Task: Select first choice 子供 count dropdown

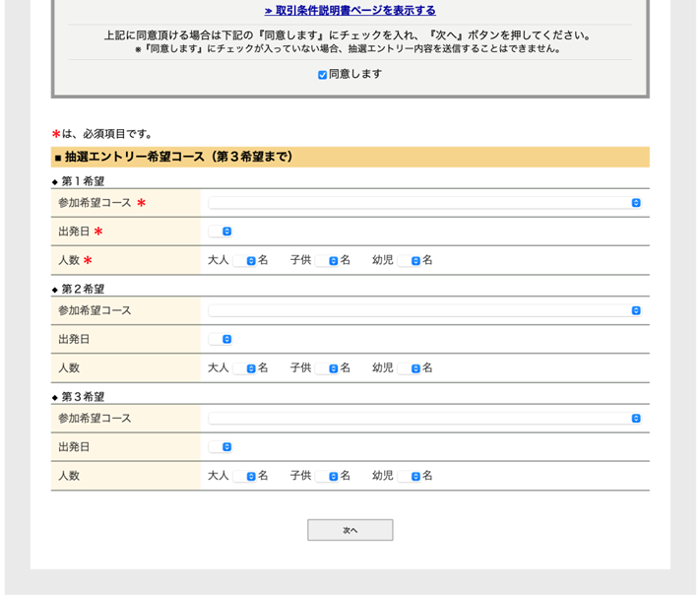Action: (x=327, y=261)
